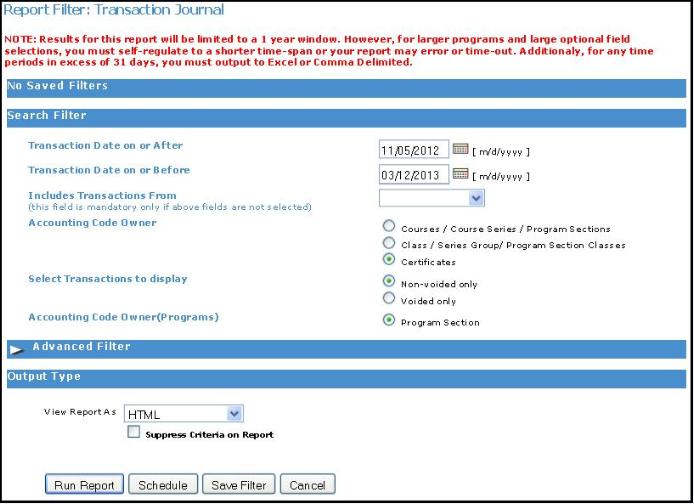
Task: Click the View Report As label
Action: tap(80, 412)
